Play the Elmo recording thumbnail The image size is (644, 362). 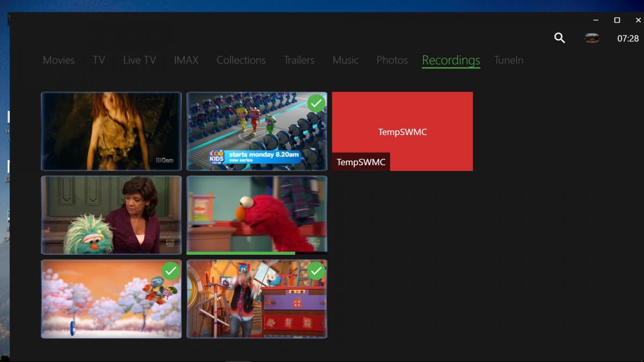click(257, 215)
